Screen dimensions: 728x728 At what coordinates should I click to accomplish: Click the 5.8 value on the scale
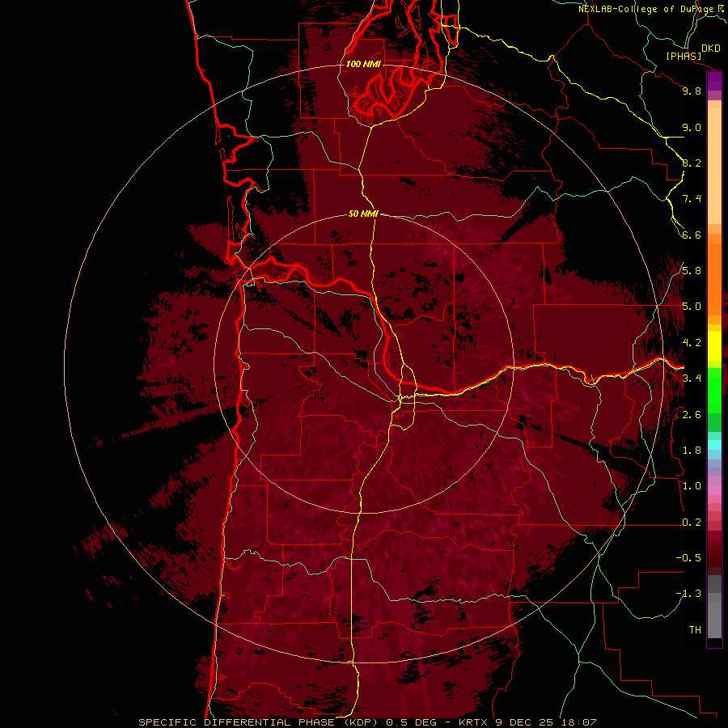pos(692,271)
